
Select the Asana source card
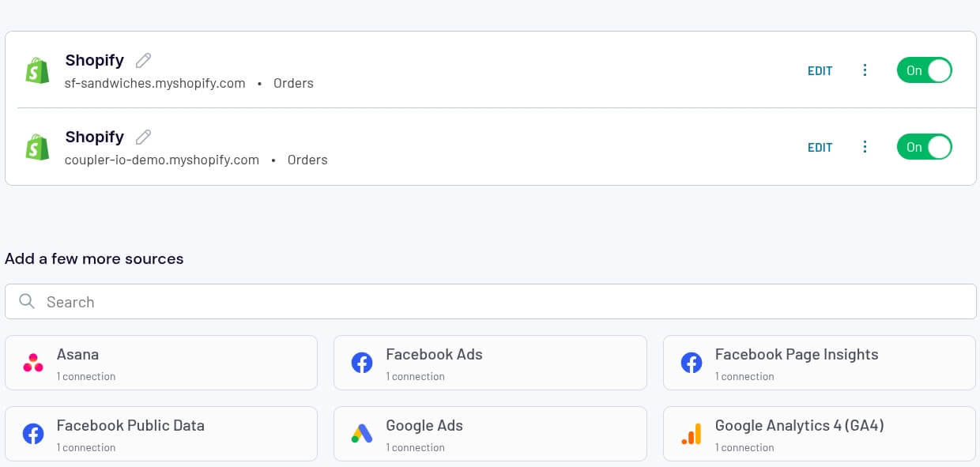click(x=161, y=363)
